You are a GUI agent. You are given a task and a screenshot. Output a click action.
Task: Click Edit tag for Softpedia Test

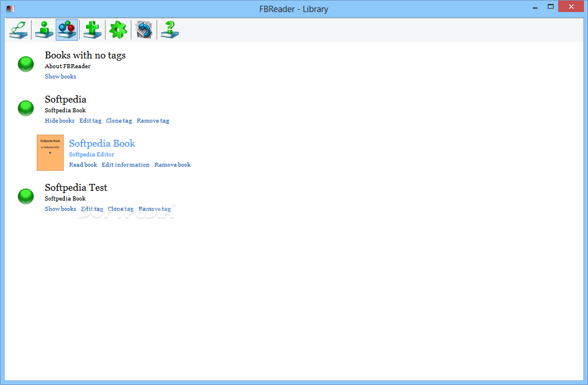[x=92, y=209]
